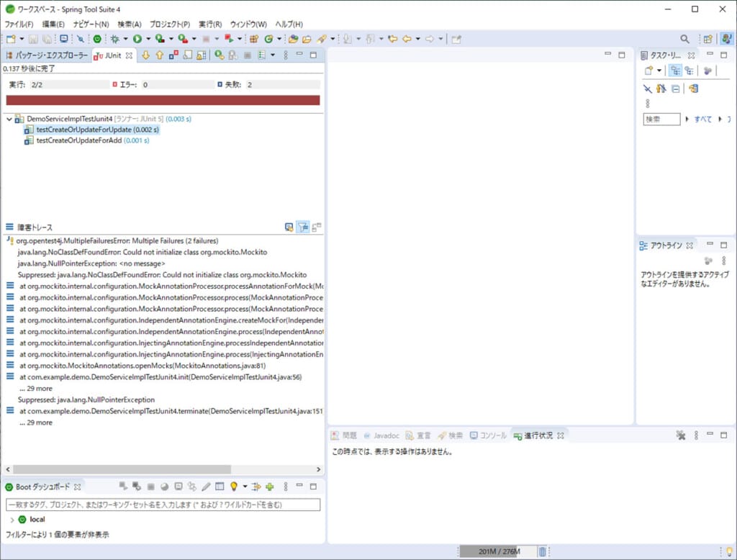Open stack trace in the console

pos(290,225)
